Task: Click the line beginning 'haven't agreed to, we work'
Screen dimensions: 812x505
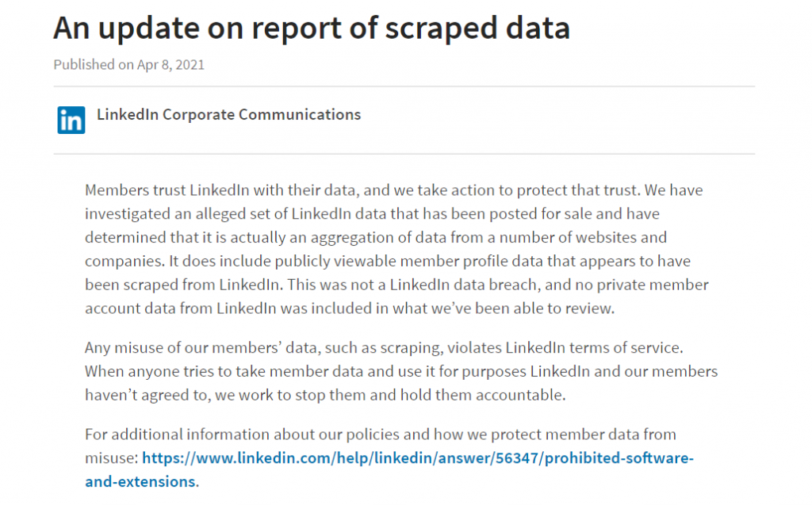Action: point(325,395)
